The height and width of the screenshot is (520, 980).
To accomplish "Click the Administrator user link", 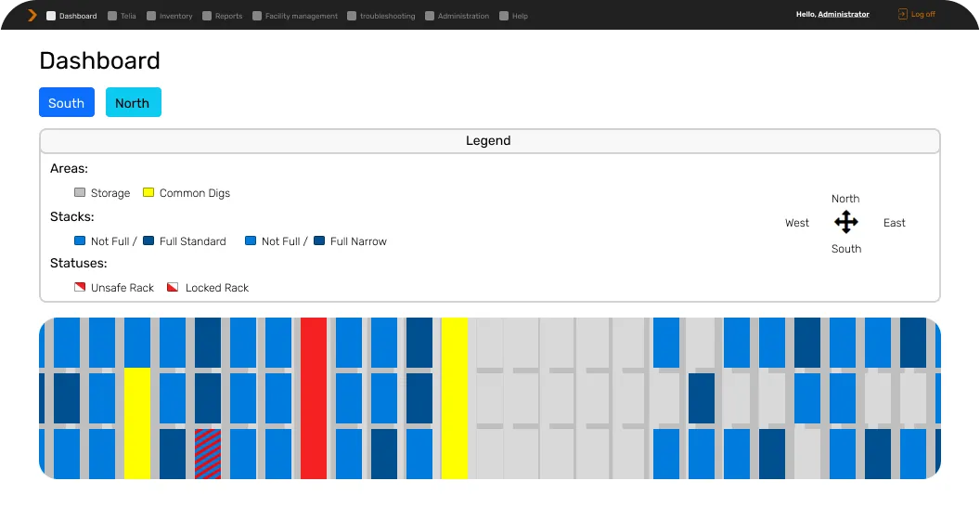I will [843, 15].
